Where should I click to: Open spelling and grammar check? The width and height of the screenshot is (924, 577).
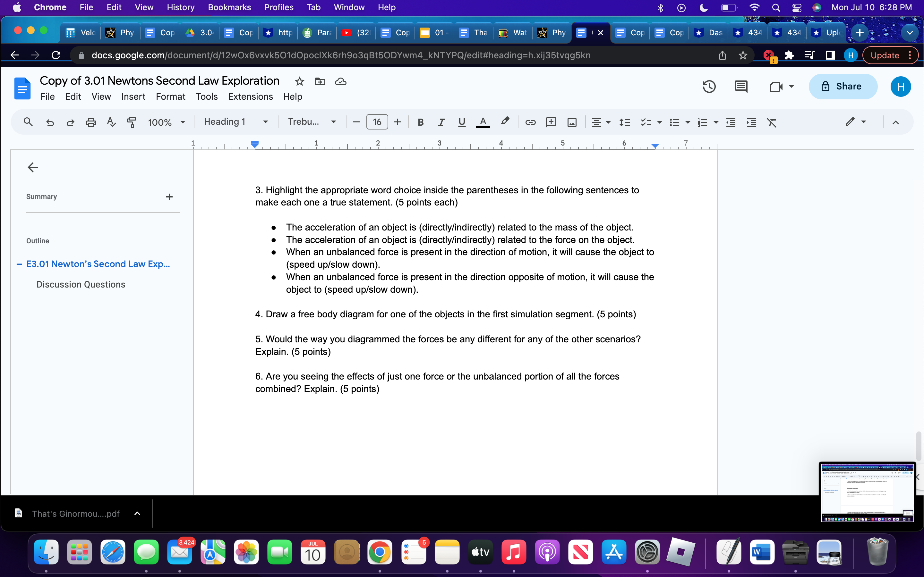[x=111, y=122]
